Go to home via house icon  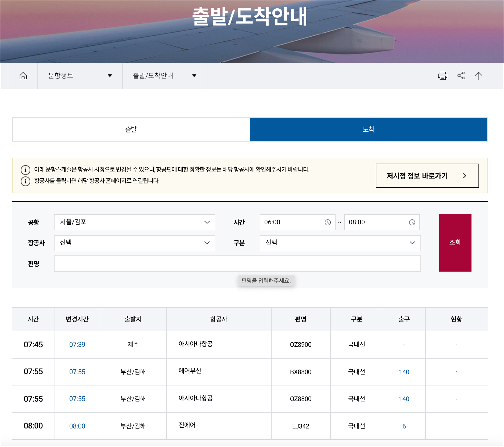(x=23, y=76)
